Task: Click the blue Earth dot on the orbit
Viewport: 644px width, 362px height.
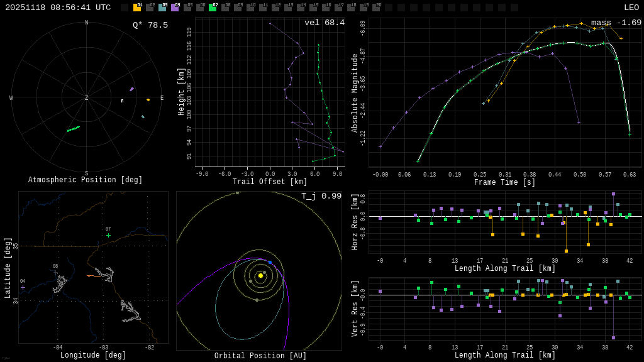Action: tap(270, 262)
